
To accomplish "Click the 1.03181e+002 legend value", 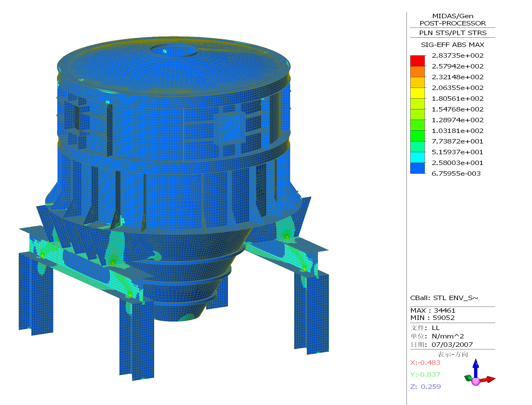I will [457, 131].
